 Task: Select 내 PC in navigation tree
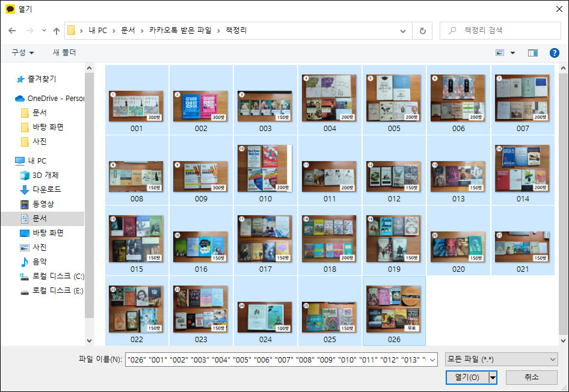click(x=31, y=161)
